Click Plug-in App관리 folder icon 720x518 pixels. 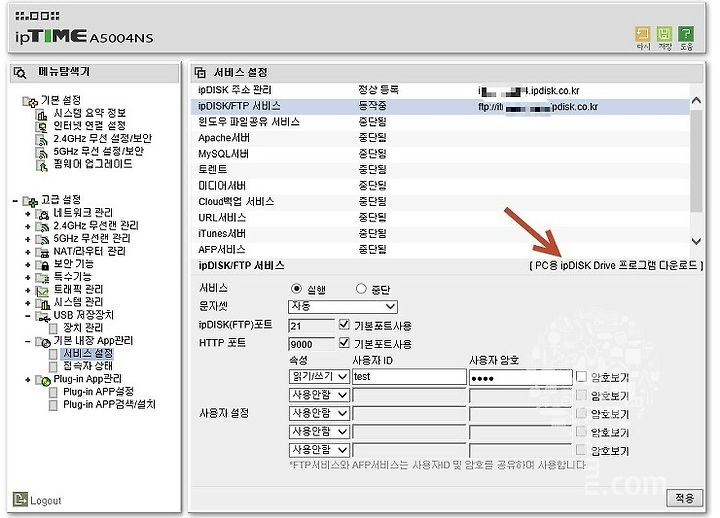click(x=43, y=380)
